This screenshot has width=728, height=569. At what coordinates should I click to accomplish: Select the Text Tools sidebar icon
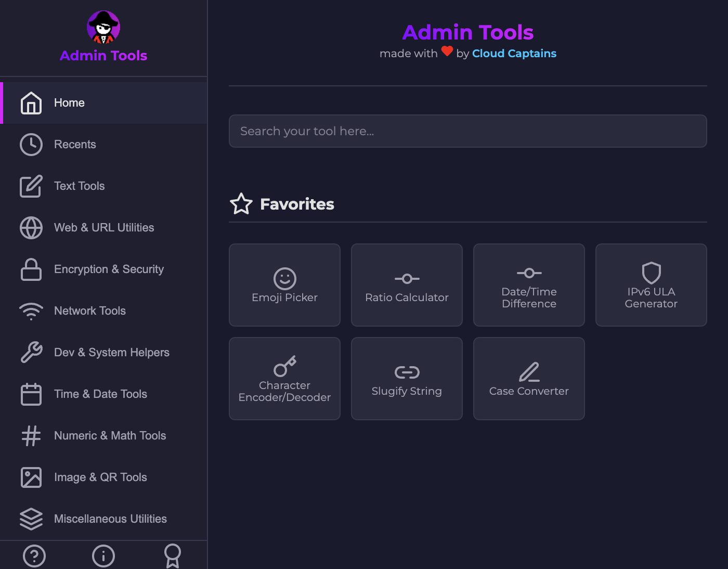31,186
